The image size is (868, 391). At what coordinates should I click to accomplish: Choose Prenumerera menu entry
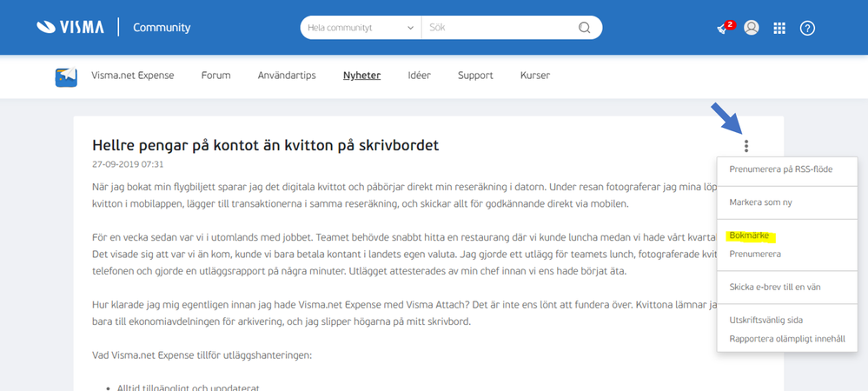tap(755, 255)
